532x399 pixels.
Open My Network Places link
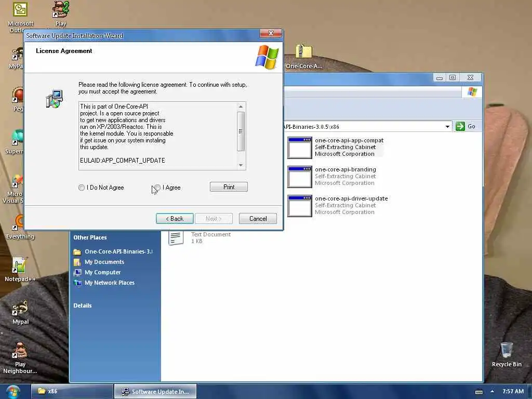[110, 283]
